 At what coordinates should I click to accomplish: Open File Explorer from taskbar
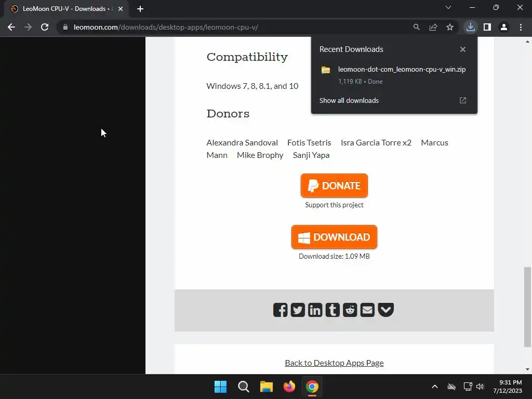267,387
